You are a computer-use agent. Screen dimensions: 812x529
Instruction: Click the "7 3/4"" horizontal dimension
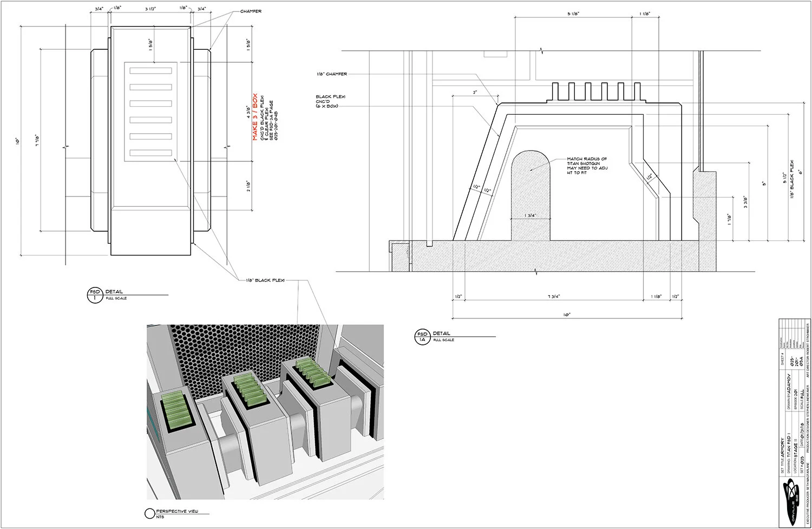pos(553,296)
